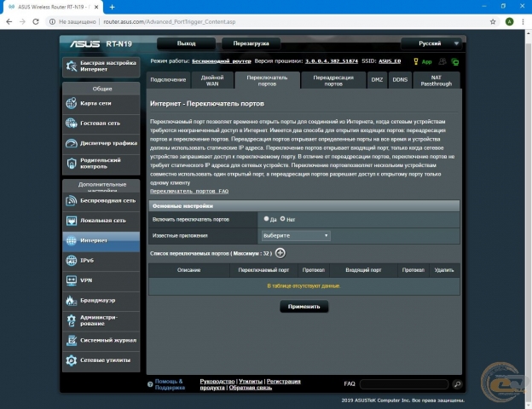
Task: Click the Входящий порт column header
Action: coord(363,270)
